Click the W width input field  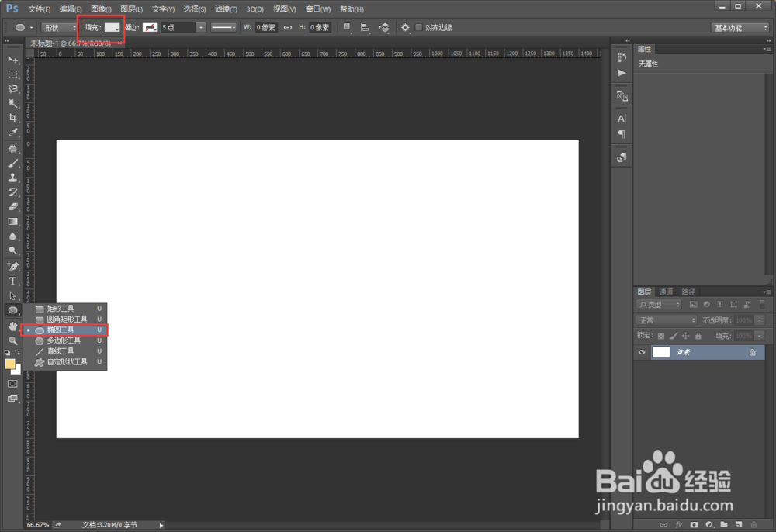tap(265, 28)
